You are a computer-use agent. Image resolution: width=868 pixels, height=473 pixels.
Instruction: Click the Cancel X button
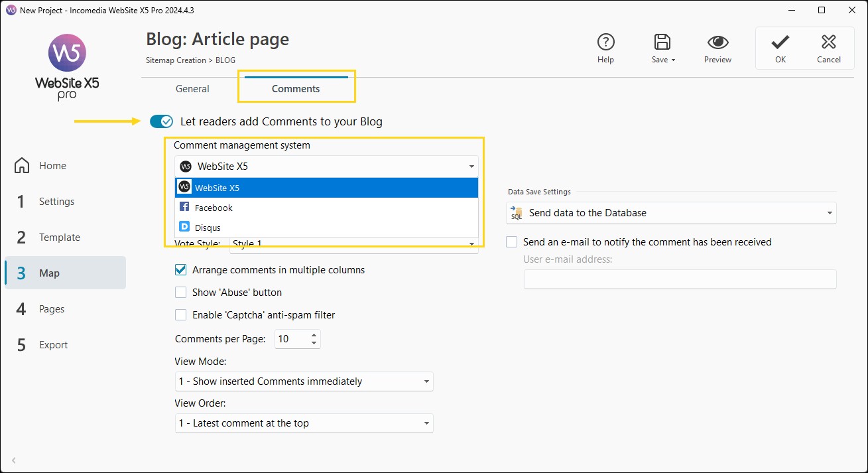pyautogui.click(x=828, y=48)
